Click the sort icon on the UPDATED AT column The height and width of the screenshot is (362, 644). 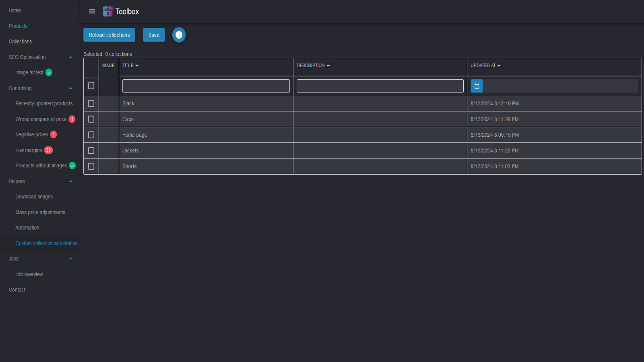(x=500, y=65)
